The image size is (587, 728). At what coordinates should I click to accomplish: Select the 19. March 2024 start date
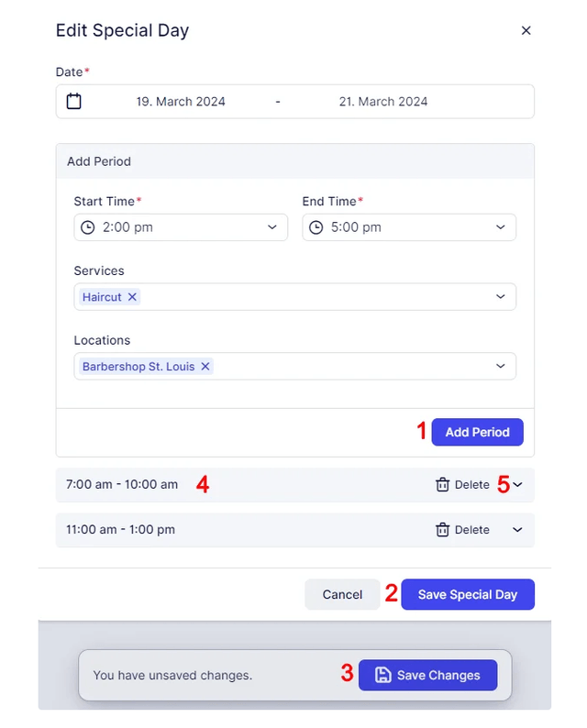(181, 102)
